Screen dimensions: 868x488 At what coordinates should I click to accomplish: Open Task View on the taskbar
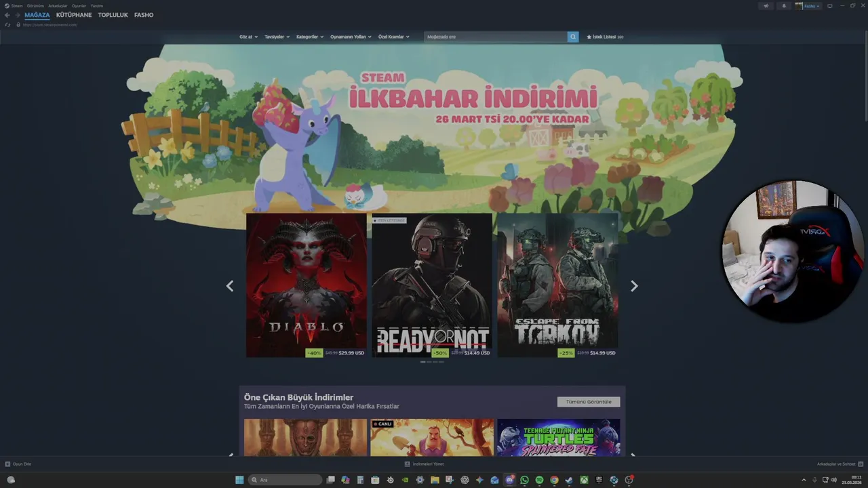[330, 480]
